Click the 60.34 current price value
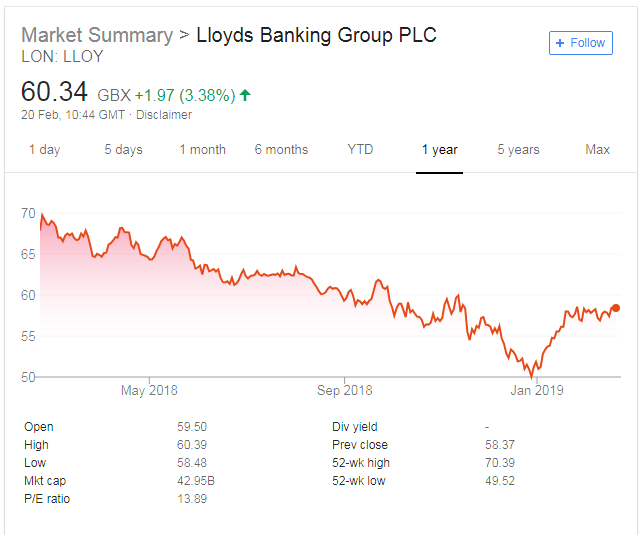 55,93
